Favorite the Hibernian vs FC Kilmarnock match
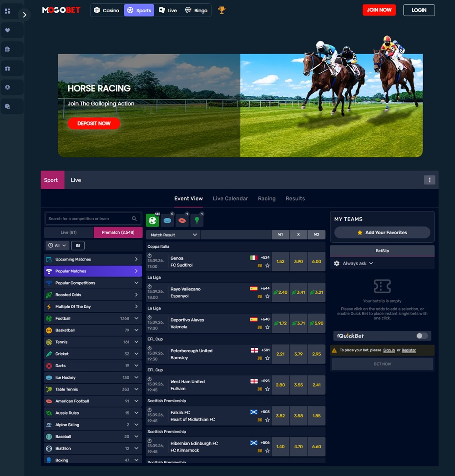 click(x=267, y=451)
